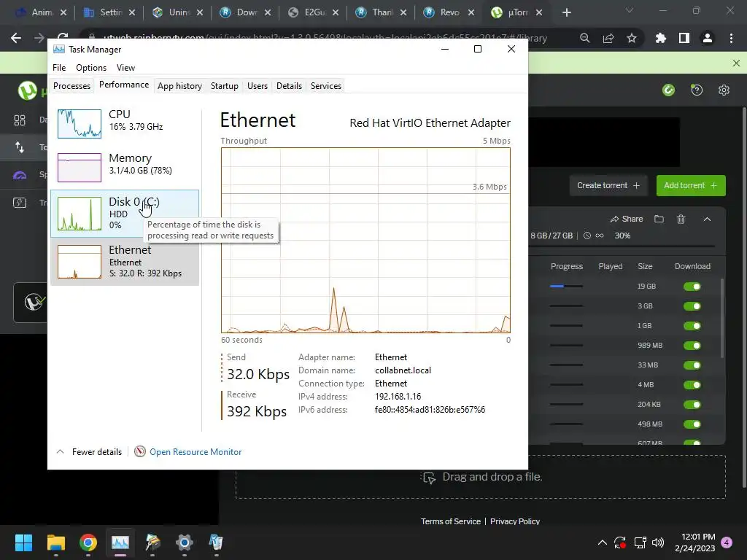The width and height of the screenshot is (747, 560).
Task: Open the View menu
Action: 125,68
